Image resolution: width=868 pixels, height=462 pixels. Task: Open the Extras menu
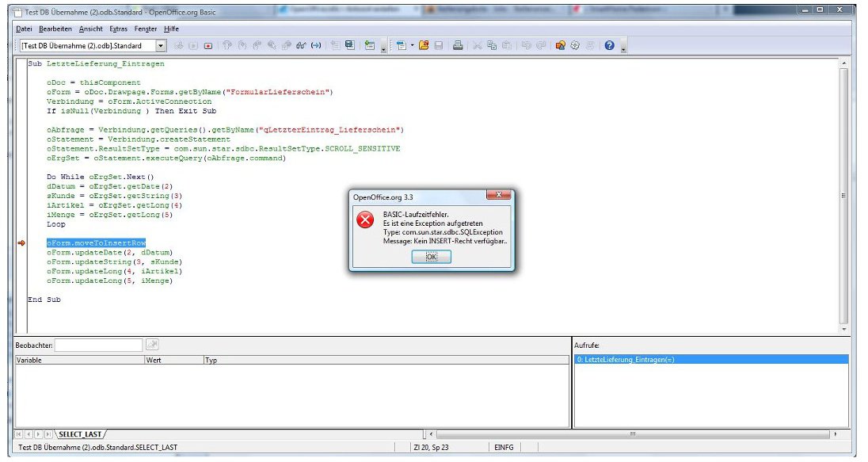click(x=118, y=29)
